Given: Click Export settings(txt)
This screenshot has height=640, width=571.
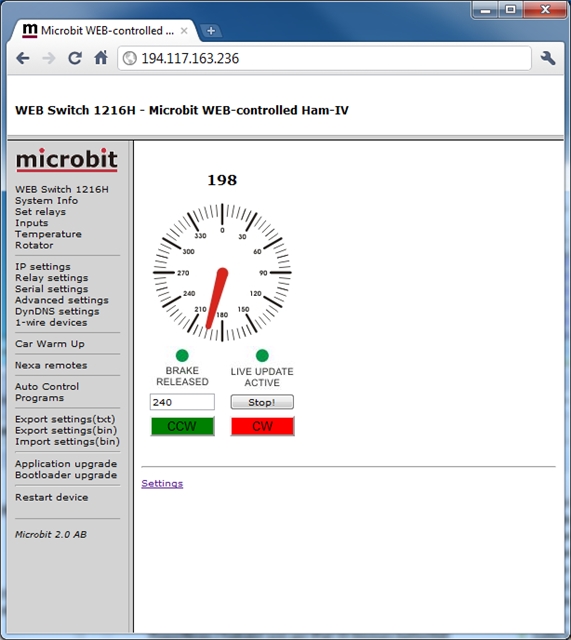Looking at the screenshot, I should pyautogui.click(x=65, y=419).
